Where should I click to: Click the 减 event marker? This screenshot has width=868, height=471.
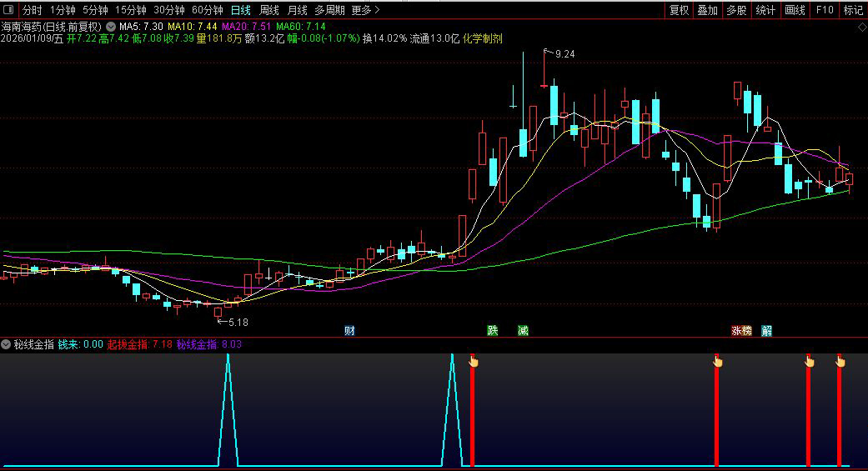point(523,331)
